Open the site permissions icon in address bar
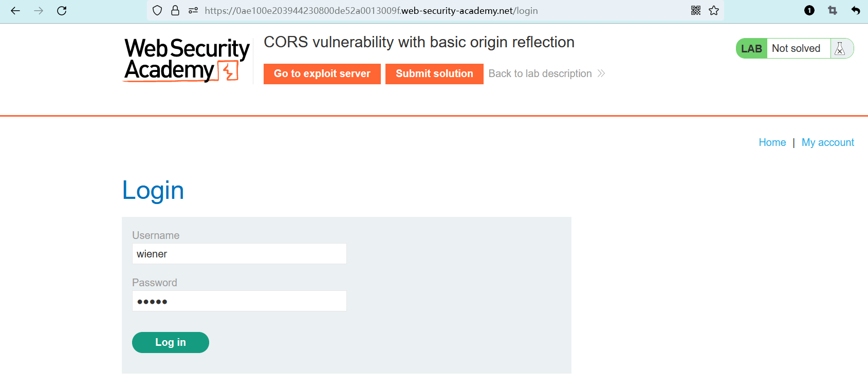Image resolution: width=868 pixels, height=389 pixels. point(193,11)
